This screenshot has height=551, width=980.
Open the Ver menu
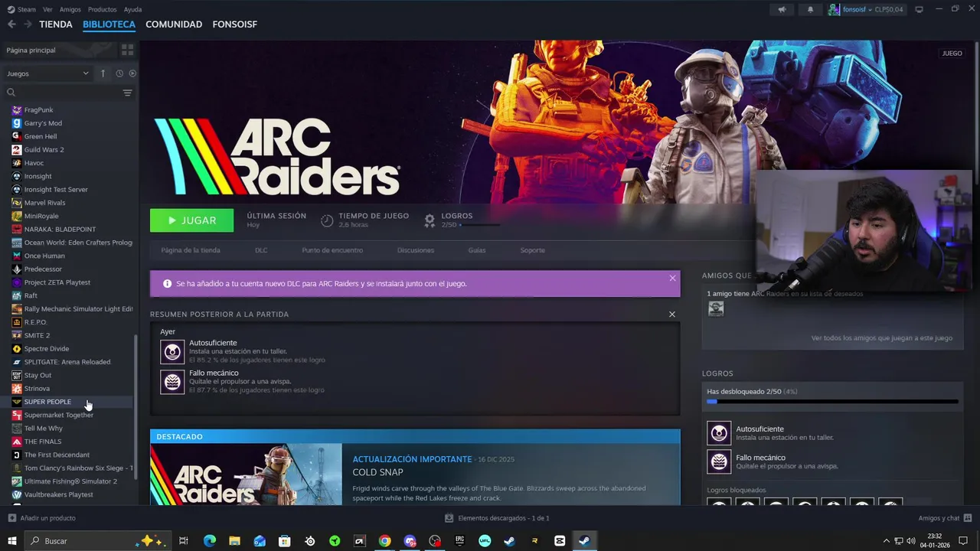47,9
